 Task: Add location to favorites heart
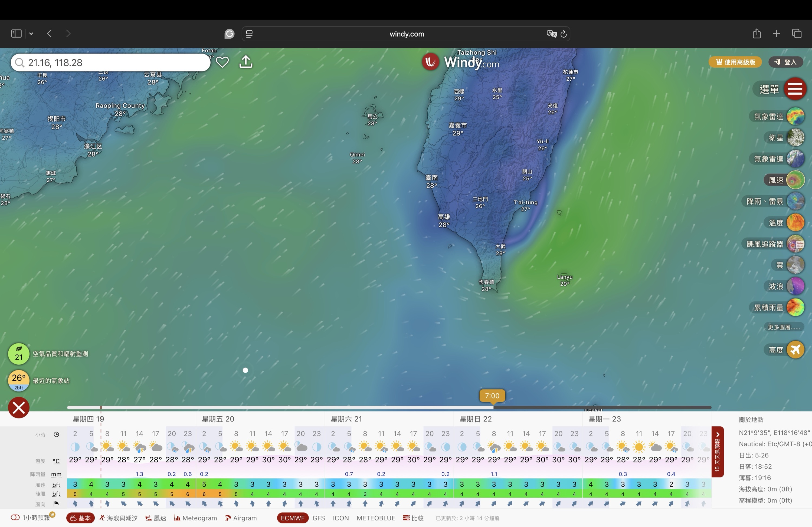pos(222,62)
